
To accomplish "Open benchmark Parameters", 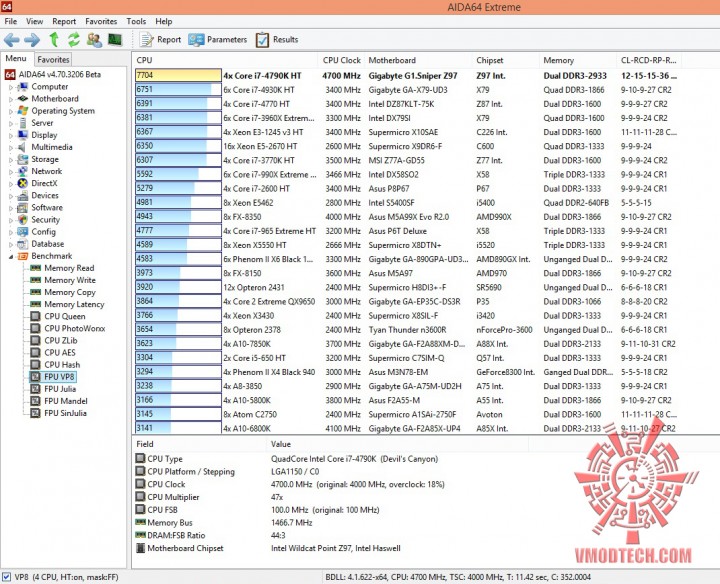I will click(218, 40).
